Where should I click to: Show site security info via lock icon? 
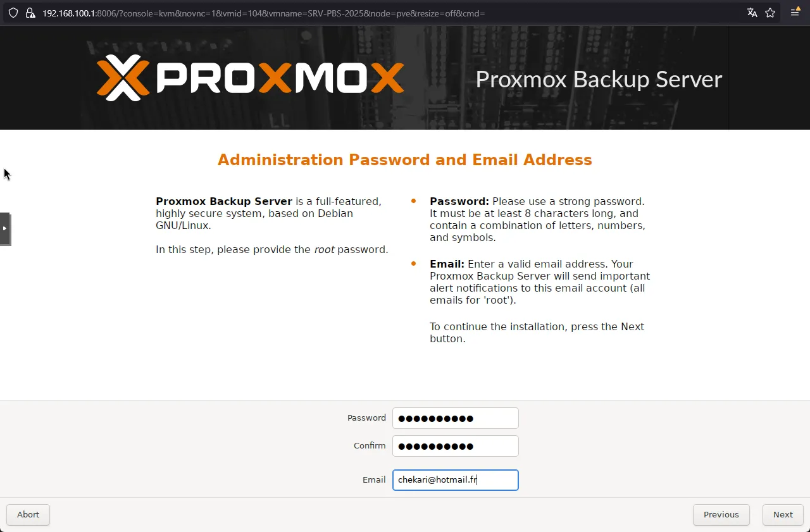[x=30, y=13]
